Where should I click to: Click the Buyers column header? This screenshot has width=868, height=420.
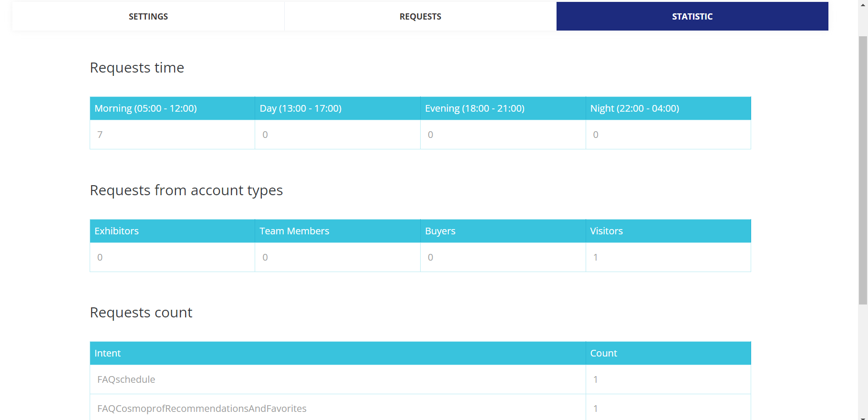click(503, 231)
